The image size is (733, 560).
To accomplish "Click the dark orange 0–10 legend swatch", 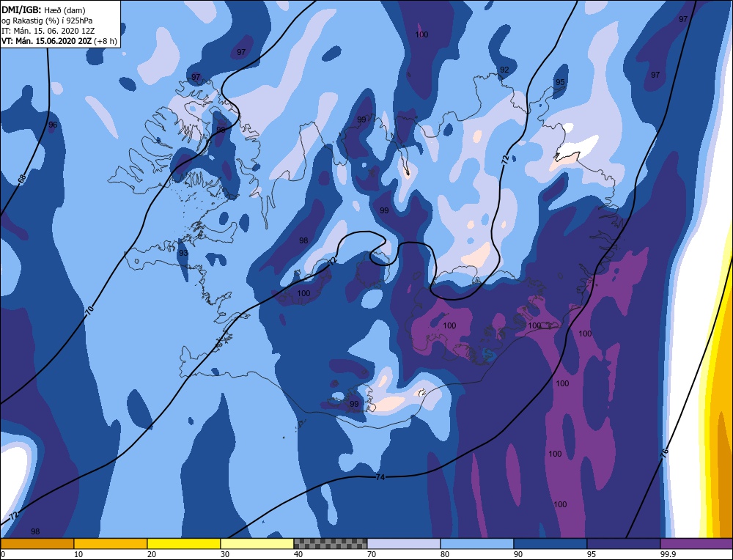I will [x=37, y=544].
